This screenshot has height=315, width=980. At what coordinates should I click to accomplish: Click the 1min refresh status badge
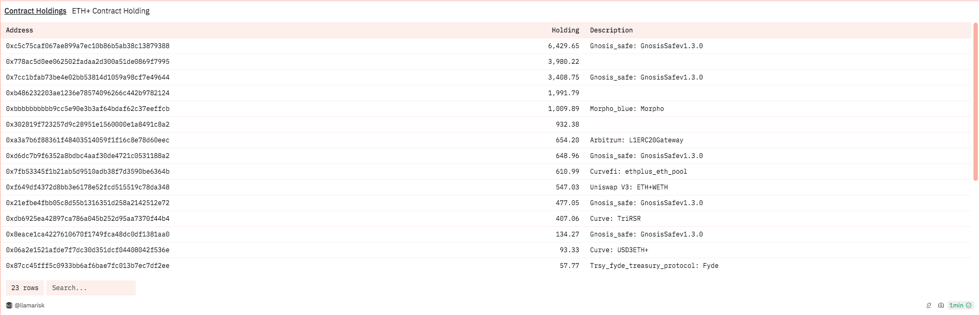[x=956, y=305]
